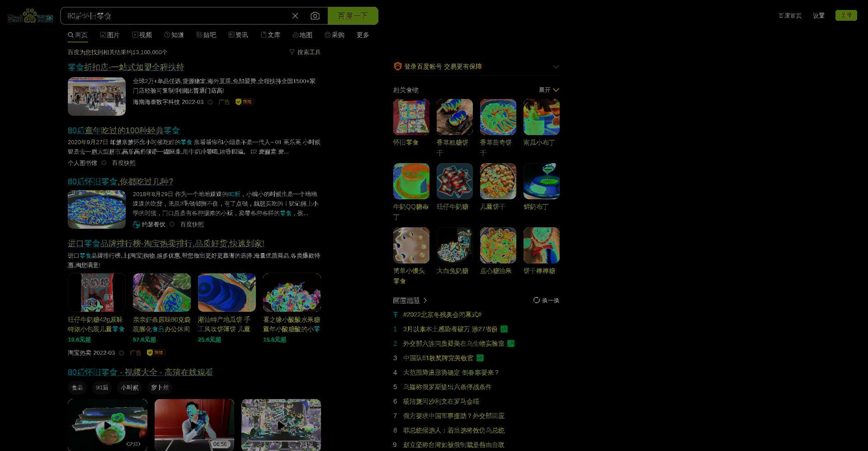Play the 06:56 video
Image resolution: width=868 pixels, height=451 pixels.
coord(194,425)
